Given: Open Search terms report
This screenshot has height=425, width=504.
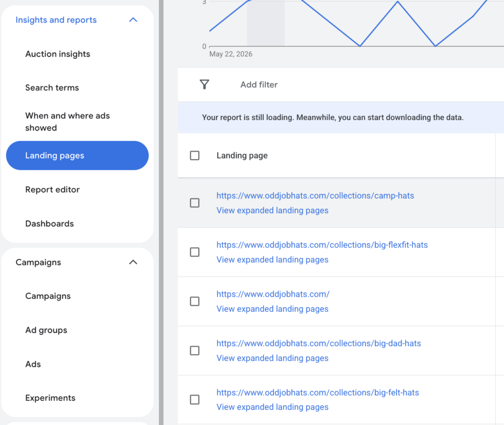Looking at the screenshot, I should [x=52, y=88].
